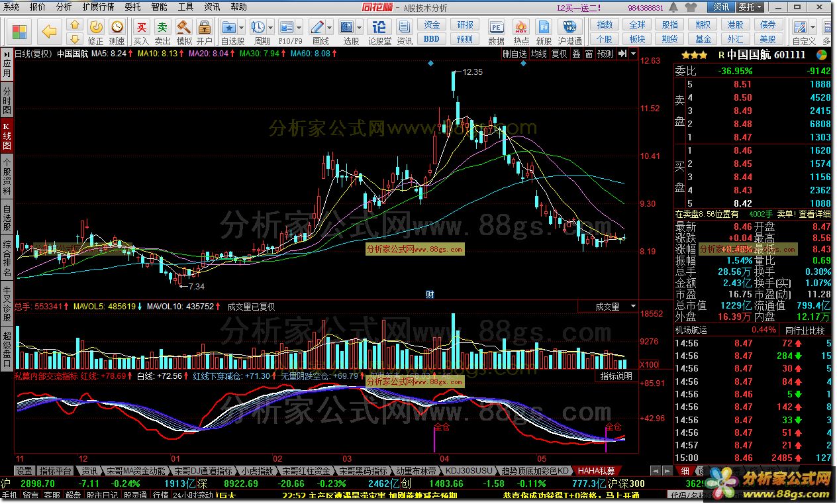Expand the 自选股 dropdown arrow

(241, 28)
